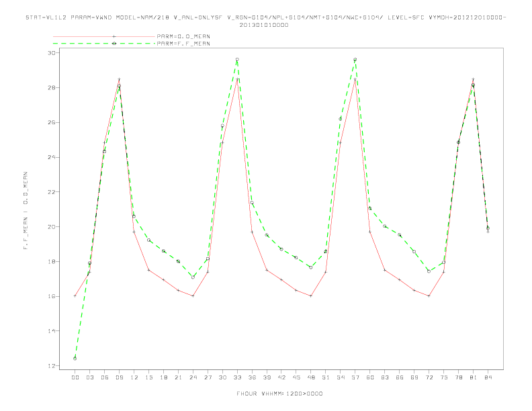Click the PARM=F.F_MEAN legend label

coord(183,44)
